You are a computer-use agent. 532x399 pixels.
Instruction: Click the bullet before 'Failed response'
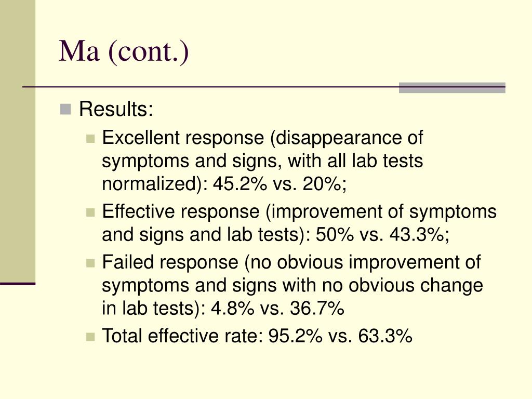pyautogui.click(x=90, y=263)
